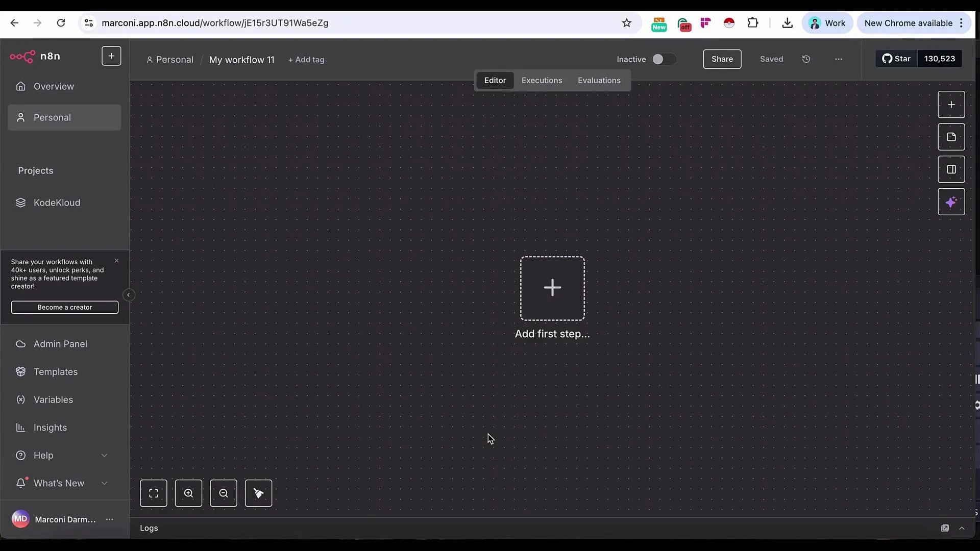Viewport: 980px width, 551px height.
Task: Open the Overview page
Action: click(64, 86)
